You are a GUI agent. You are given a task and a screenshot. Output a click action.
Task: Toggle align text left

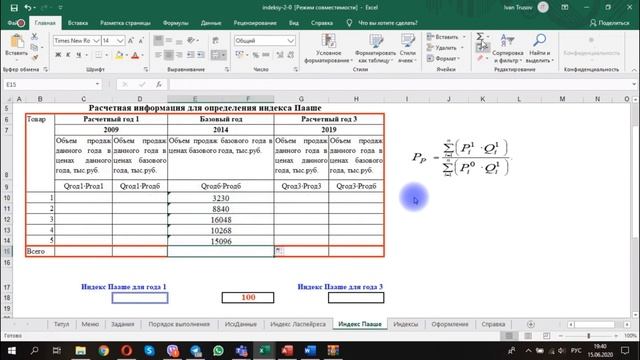tap(158, 55)
